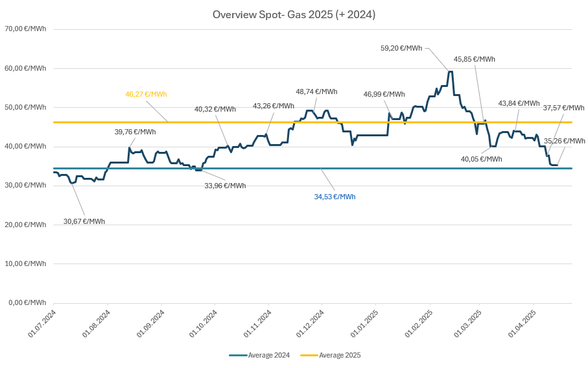This screenshot has width=588, height=368.
Task: Select the 40,05 €/MWh data label
Action: click(x=481, y=159)
